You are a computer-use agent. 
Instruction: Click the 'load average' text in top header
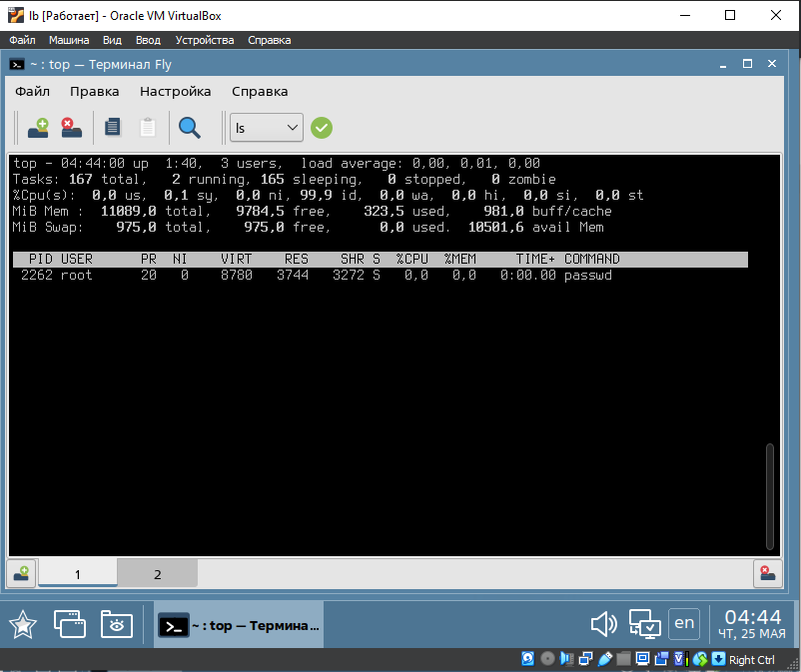tap(352, 164)
